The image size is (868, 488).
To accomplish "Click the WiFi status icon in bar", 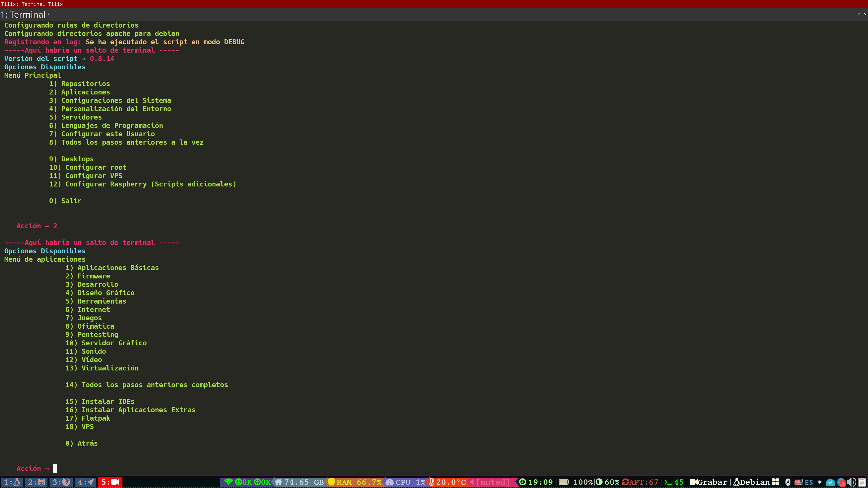I will (x=229, y=482).
